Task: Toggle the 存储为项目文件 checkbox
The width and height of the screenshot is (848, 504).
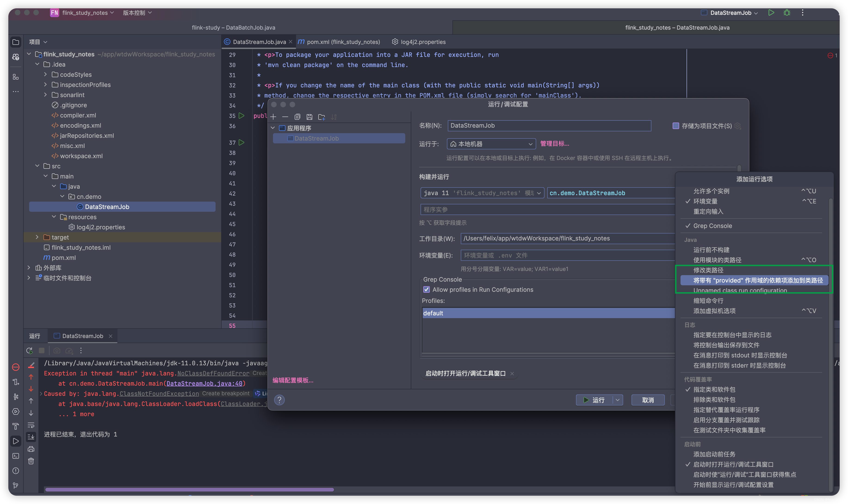Action: (x=676, y=126)
